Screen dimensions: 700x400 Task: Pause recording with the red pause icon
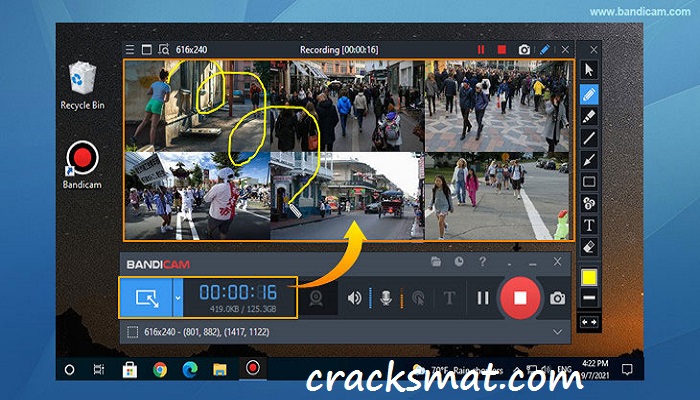481,50
